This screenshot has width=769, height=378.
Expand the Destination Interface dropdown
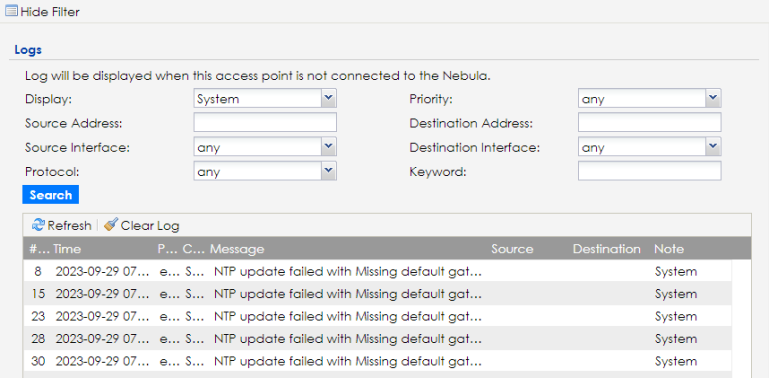point(649,147)
